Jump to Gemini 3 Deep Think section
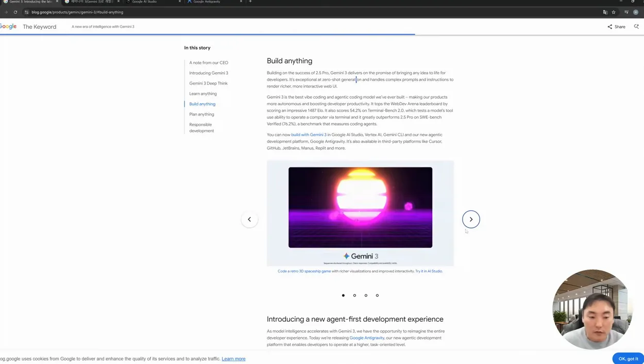This screenshot has height=364, width=644. pos(208,83)
